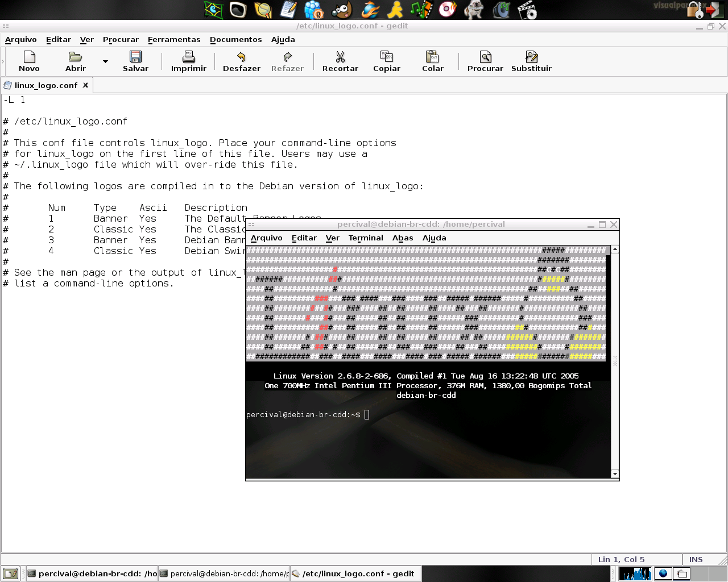728x582 pixels.
Task: Switch to the gedit taskbar button
Action: 356,573
